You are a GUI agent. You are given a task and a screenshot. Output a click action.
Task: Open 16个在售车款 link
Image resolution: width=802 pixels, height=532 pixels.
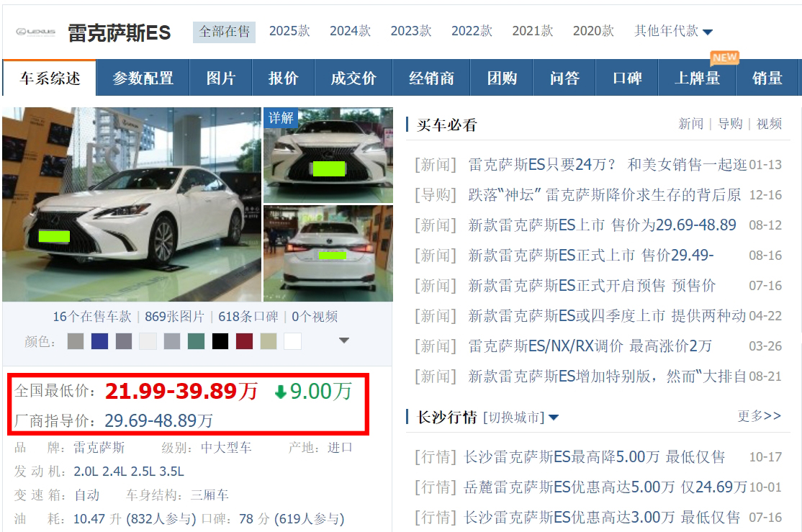pyautogui.click(x=92, y=317)
